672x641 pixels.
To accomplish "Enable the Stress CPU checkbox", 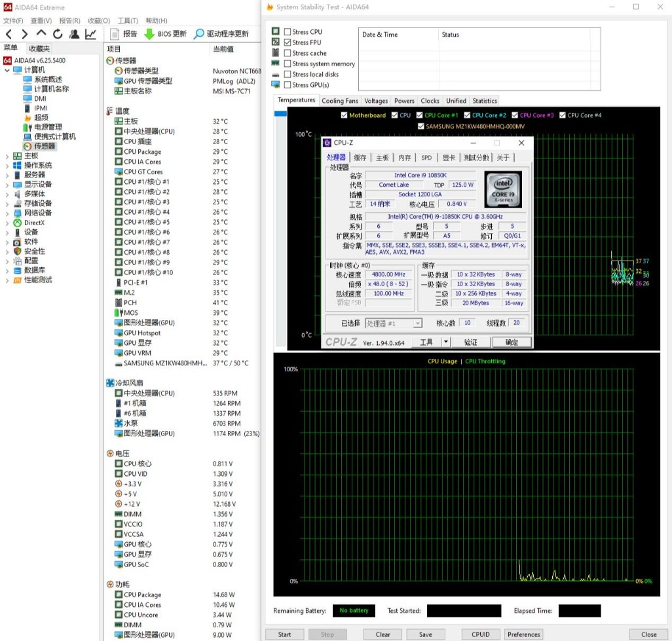I will [x=288, y=32].
